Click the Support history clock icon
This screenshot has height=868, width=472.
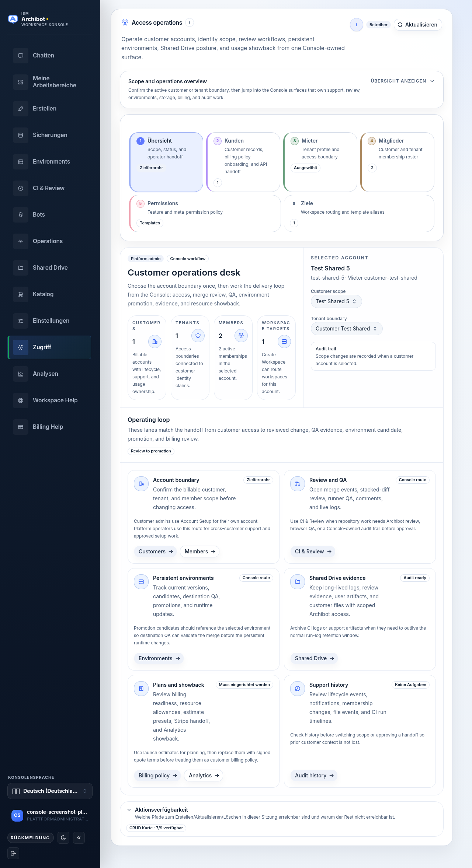tap(298, 689)
